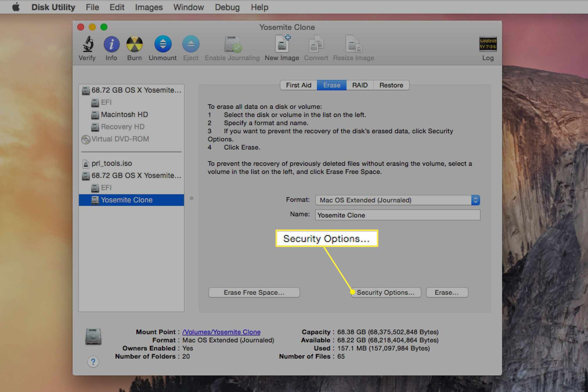Open the Debug menu
This screenshot has height=392, width=588.
tap(227, 7)
